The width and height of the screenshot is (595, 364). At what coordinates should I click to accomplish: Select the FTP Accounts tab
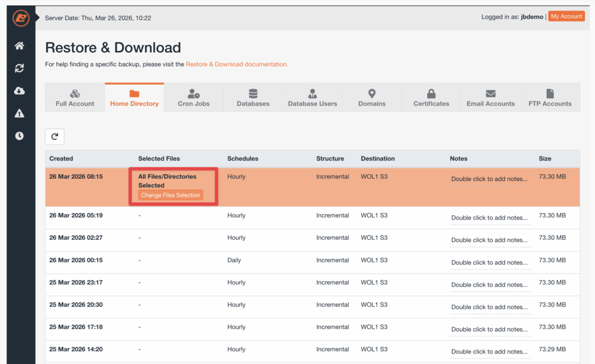[x=550, y=98]
